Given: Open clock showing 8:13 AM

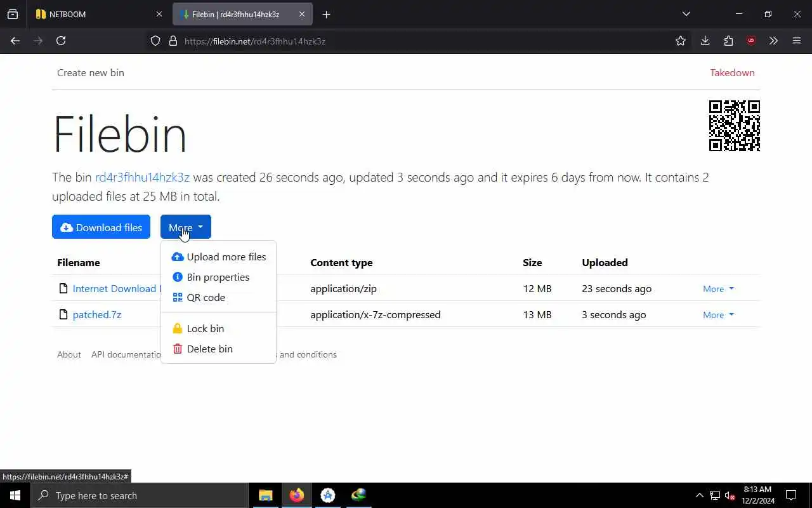Looking at the screenshot, I should click(757, 495).
